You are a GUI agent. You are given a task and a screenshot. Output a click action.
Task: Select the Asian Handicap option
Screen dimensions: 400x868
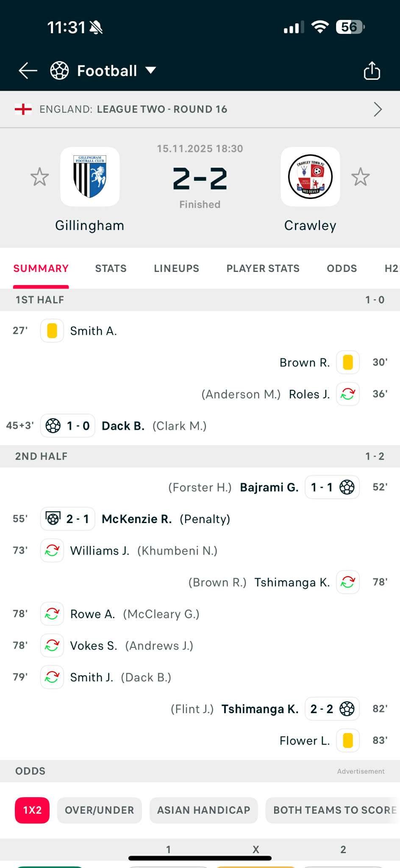tap(203, 810)
